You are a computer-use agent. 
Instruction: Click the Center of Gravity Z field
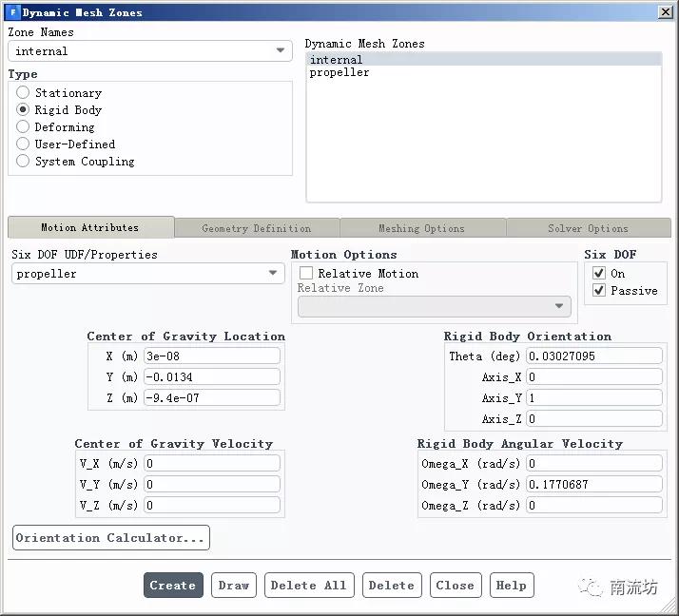coord(212,397)
